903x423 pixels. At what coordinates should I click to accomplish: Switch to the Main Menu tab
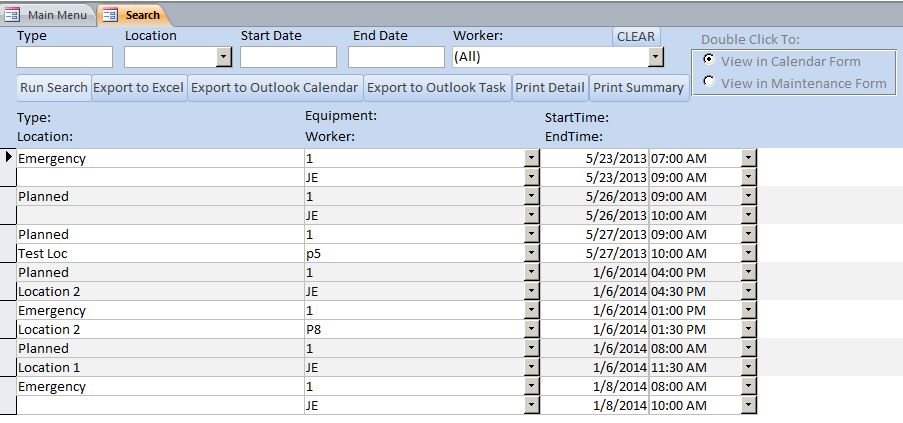pos(47,15)
